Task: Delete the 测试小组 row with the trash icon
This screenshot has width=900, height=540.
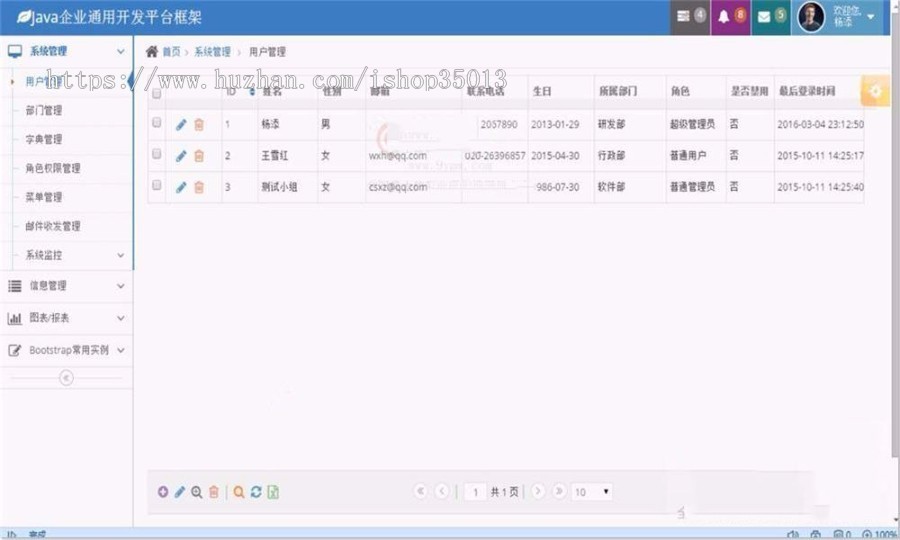Action: [x=199, y=187]
